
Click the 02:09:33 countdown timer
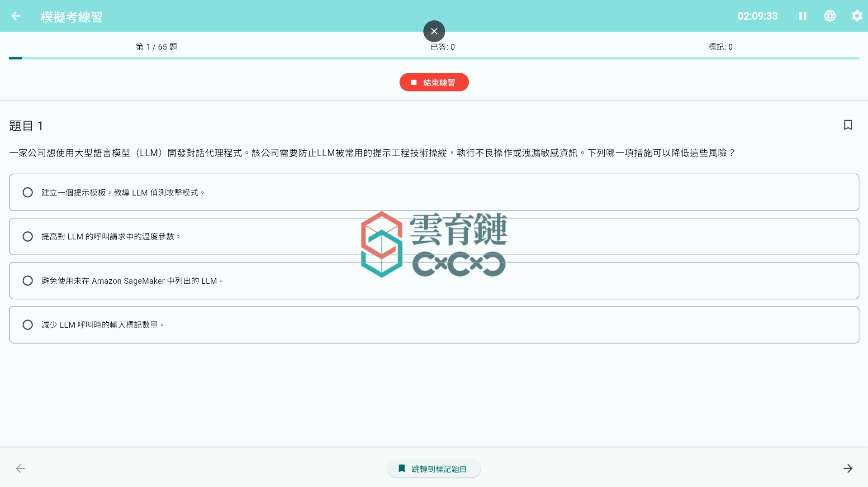(757, 16)
